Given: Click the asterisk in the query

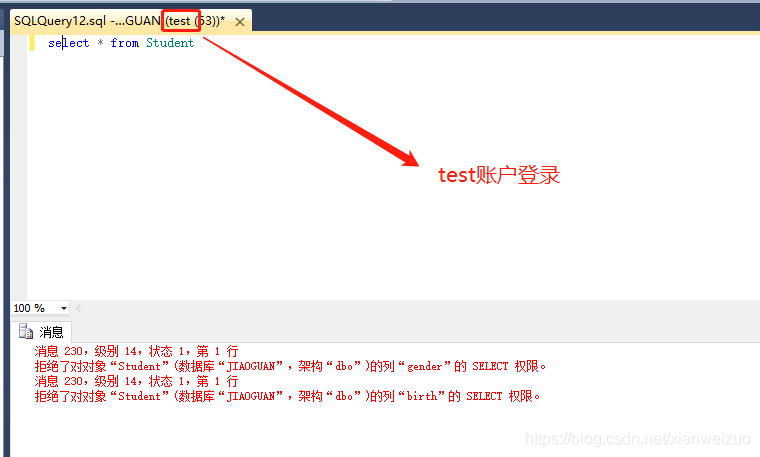Looking at the screenshot, I should (x=100, y=43).
